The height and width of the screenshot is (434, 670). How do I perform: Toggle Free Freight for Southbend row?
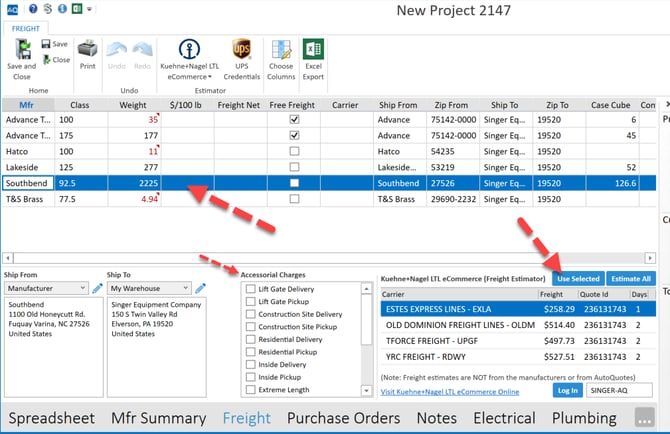tap(294, 183)
